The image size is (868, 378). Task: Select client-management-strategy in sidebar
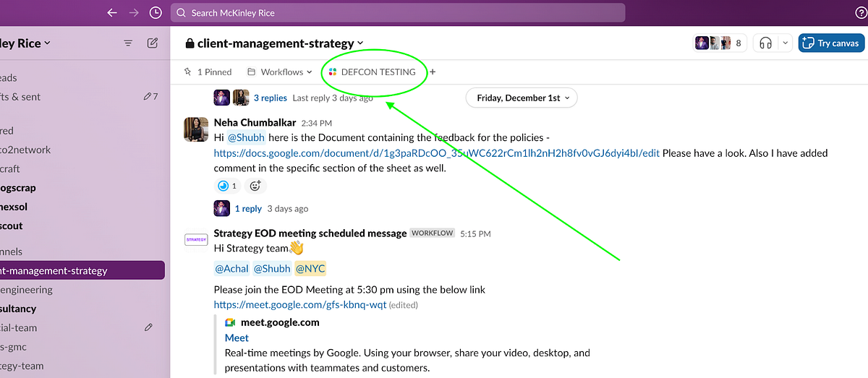[82, 271]
